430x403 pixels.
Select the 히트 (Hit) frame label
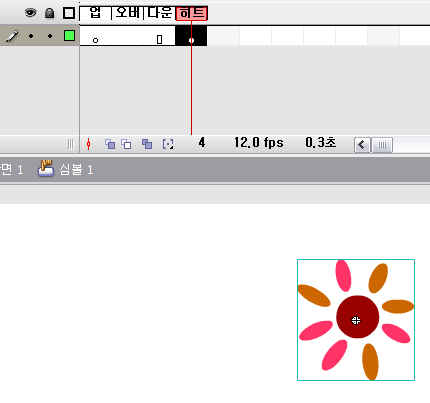point(192,13)
